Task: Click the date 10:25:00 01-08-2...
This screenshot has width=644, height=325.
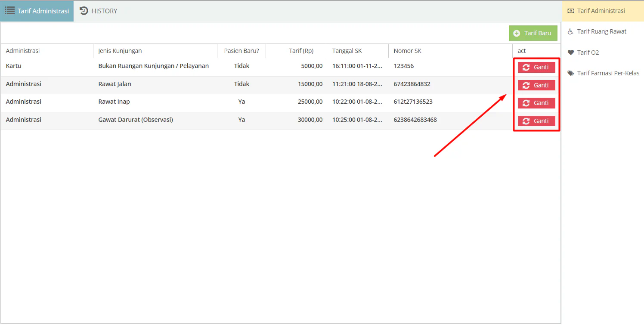Action: pyautogui.click(x=357, y=120)
